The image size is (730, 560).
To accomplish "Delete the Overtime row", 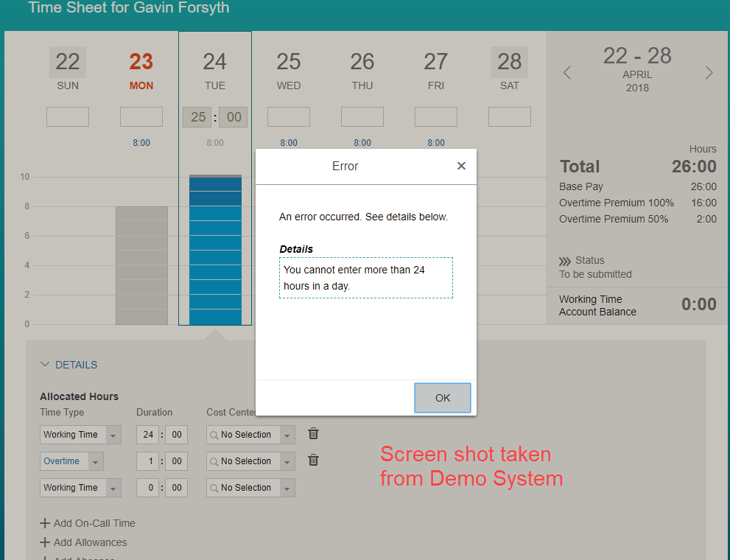I will click(313, 461).
